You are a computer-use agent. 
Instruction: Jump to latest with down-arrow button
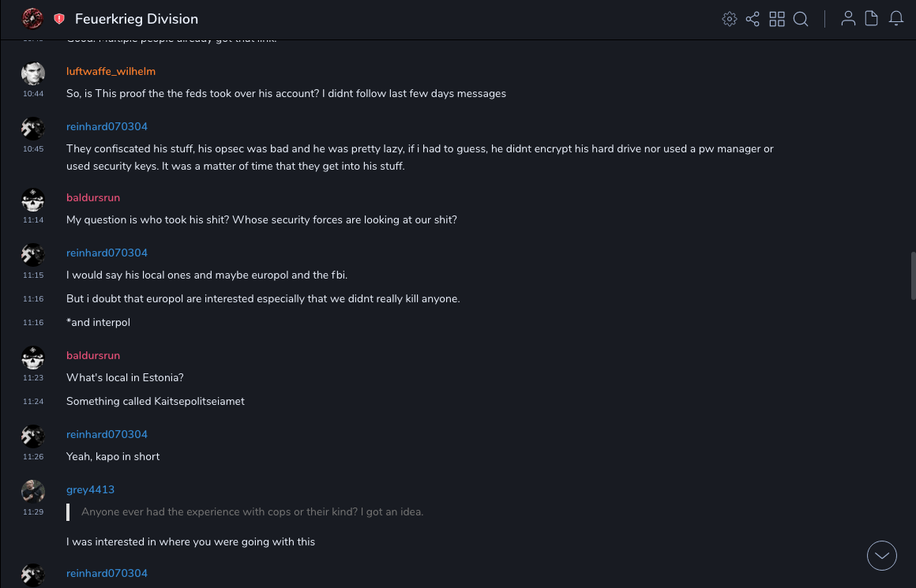882,556
